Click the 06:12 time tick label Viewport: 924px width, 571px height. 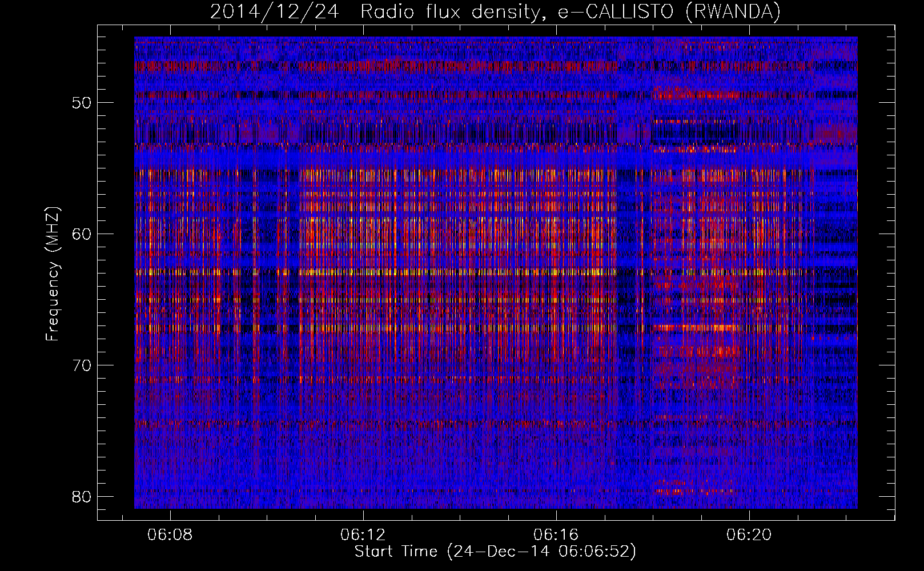[x=363, y=535]
